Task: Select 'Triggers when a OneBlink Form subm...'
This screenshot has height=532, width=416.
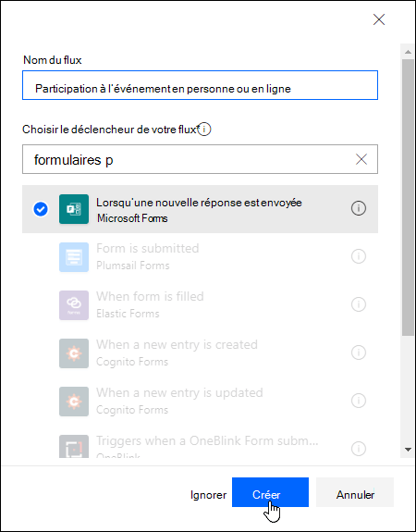Action: 207,440
